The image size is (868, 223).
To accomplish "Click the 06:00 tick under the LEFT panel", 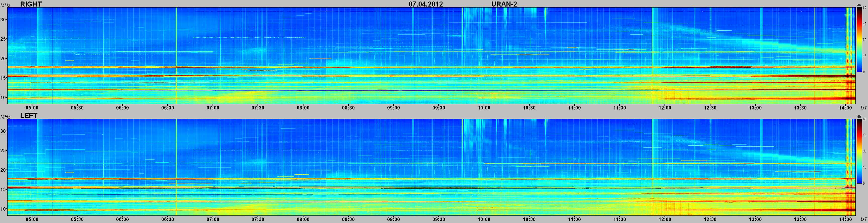I will pos(122,219).
